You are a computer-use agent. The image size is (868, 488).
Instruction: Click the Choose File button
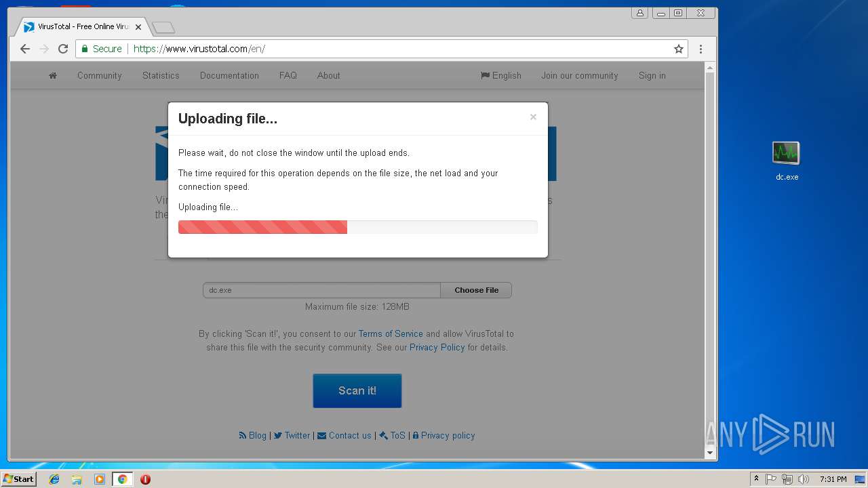click(x=476, y=290)
